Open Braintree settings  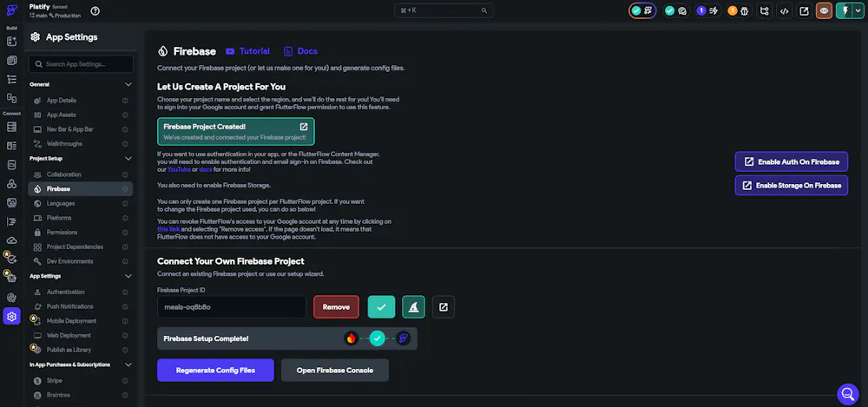point(80,396)
